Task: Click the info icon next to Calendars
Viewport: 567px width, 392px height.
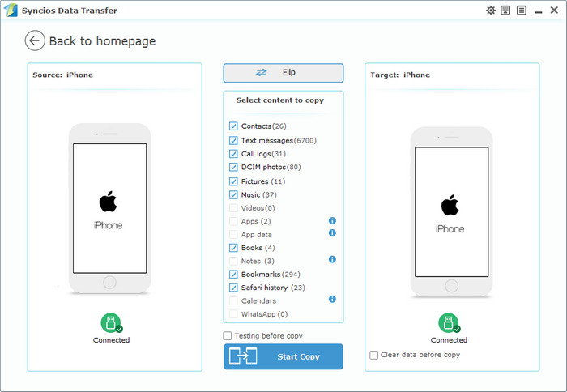Action: 332,299
